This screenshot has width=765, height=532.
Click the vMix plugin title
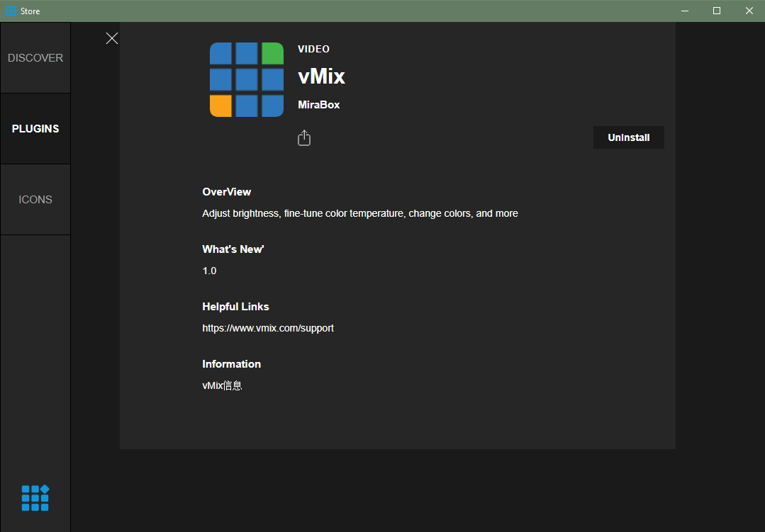point(321,76)
